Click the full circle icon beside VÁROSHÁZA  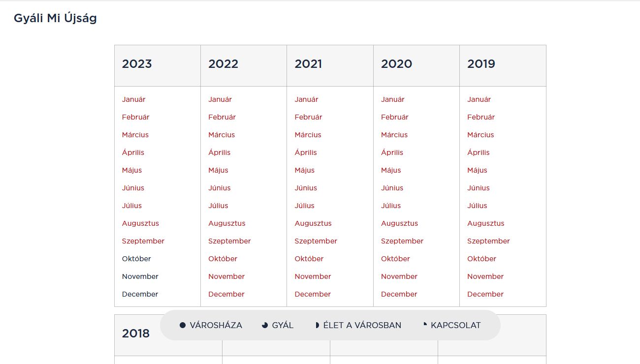[x=183, y=325]
